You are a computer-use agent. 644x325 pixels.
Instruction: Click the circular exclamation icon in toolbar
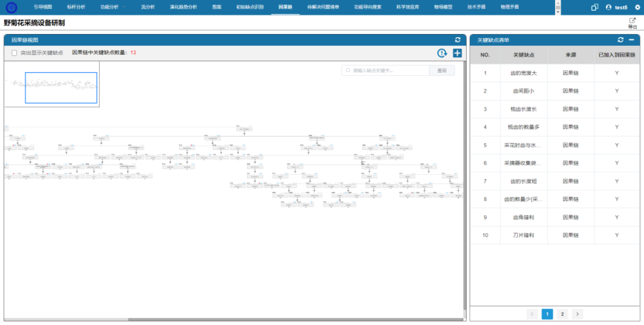tap(442, 53)
